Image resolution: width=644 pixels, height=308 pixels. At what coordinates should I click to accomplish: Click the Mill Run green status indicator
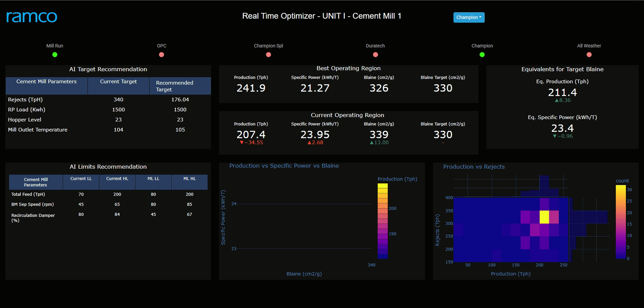[55, 55]
